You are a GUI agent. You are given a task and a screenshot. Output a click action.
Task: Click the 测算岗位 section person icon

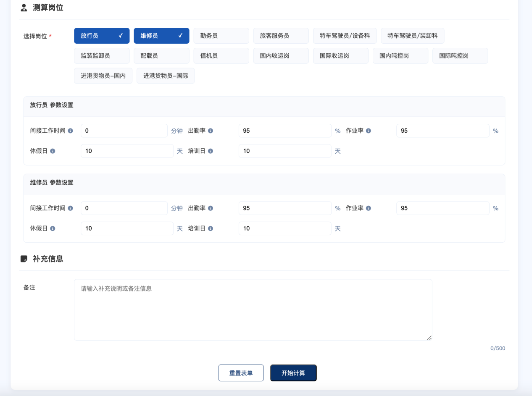(x=24, y=8)
